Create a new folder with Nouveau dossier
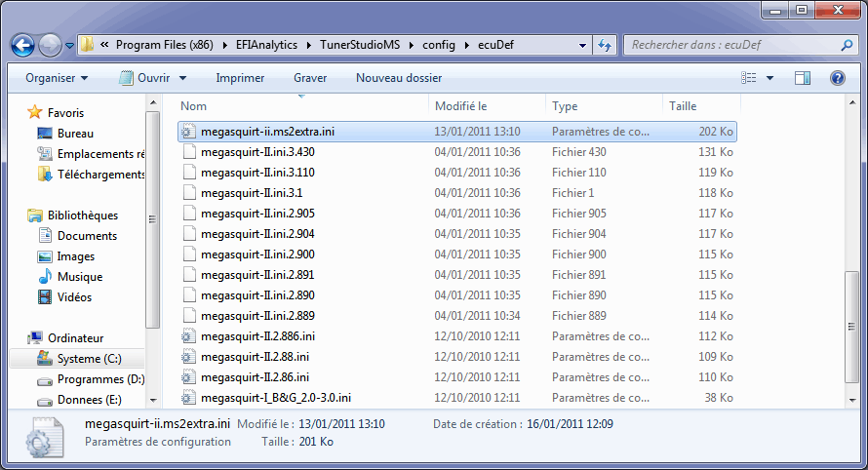The image size is (868, 470). (399, 78)
